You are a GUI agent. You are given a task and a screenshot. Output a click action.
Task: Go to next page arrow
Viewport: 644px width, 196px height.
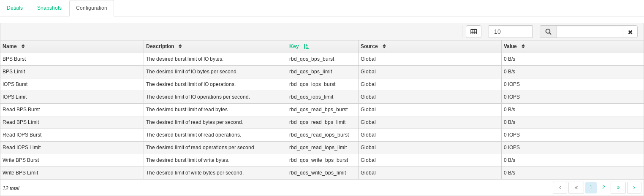[634, 188]
